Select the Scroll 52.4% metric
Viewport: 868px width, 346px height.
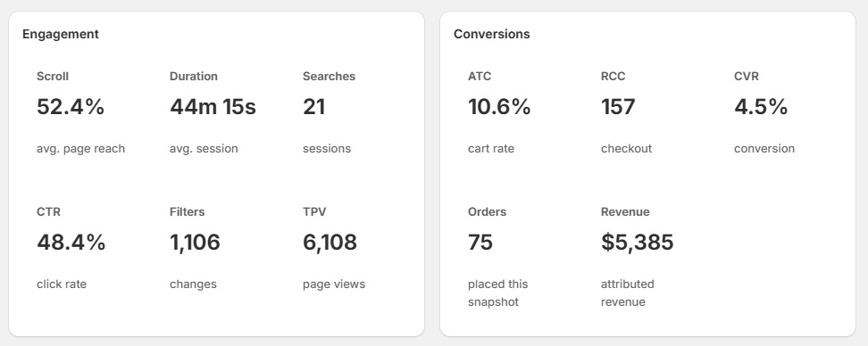point(81,112)
